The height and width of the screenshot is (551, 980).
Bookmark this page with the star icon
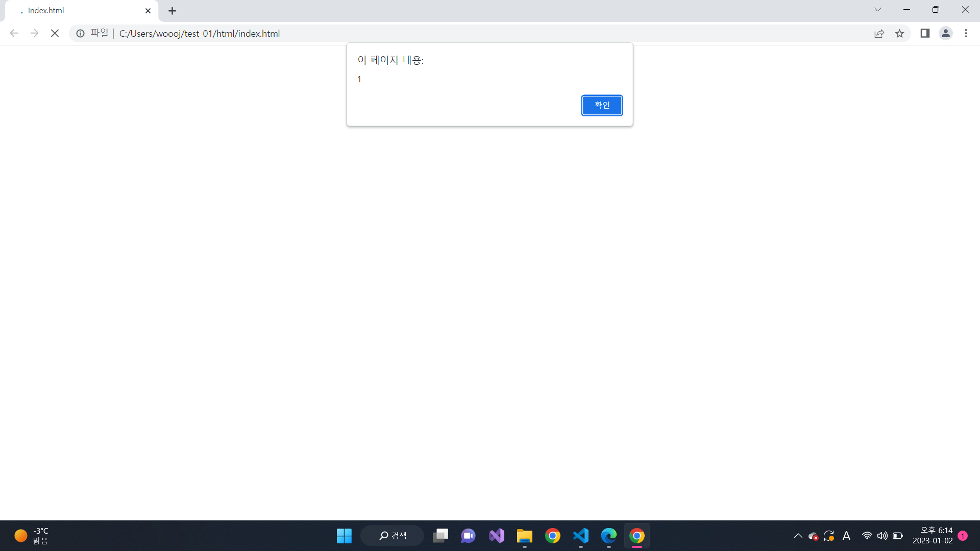pyautogui.click(x=899, y=34)
